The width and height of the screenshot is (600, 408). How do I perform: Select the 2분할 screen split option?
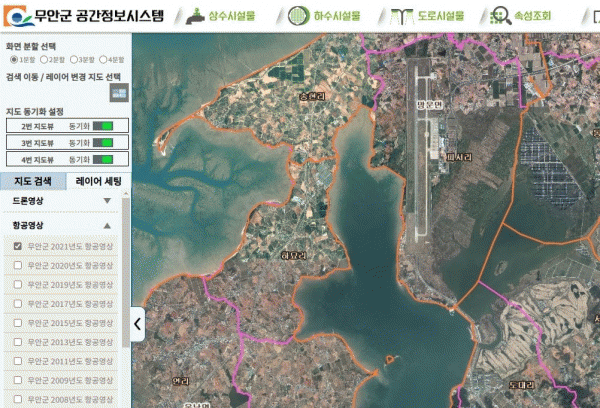41,60
